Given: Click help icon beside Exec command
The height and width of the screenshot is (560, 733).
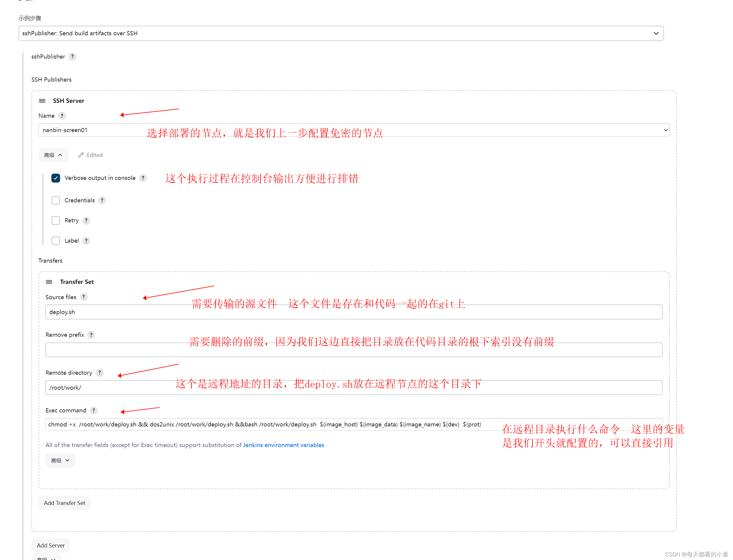Looking at the screenshot, I should [94, 410].
